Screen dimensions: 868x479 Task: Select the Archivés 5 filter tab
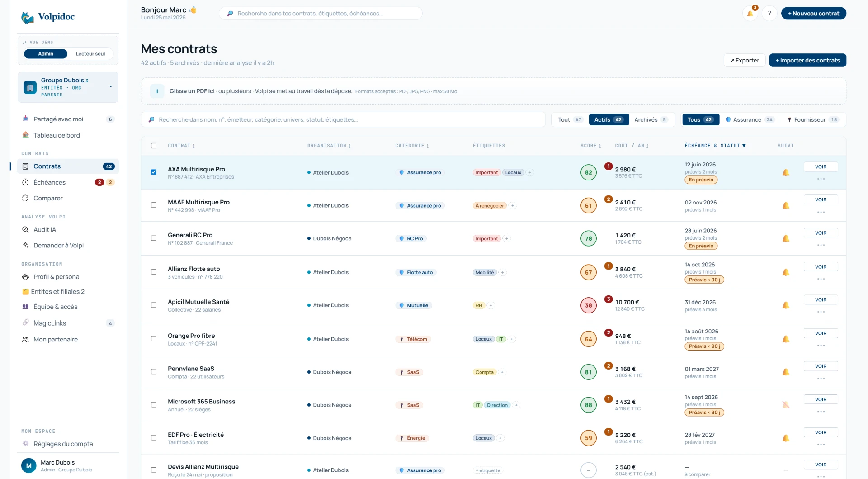point(651,119)
